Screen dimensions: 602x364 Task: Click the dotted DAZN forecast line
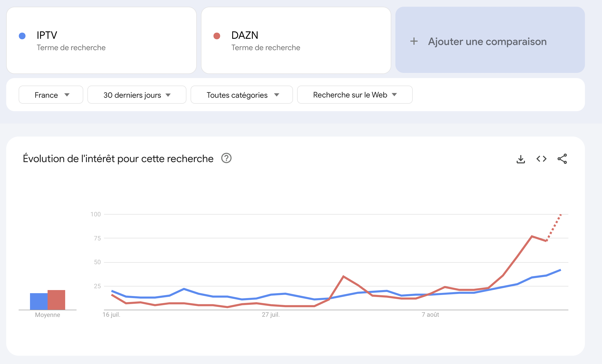pos(554,228)
